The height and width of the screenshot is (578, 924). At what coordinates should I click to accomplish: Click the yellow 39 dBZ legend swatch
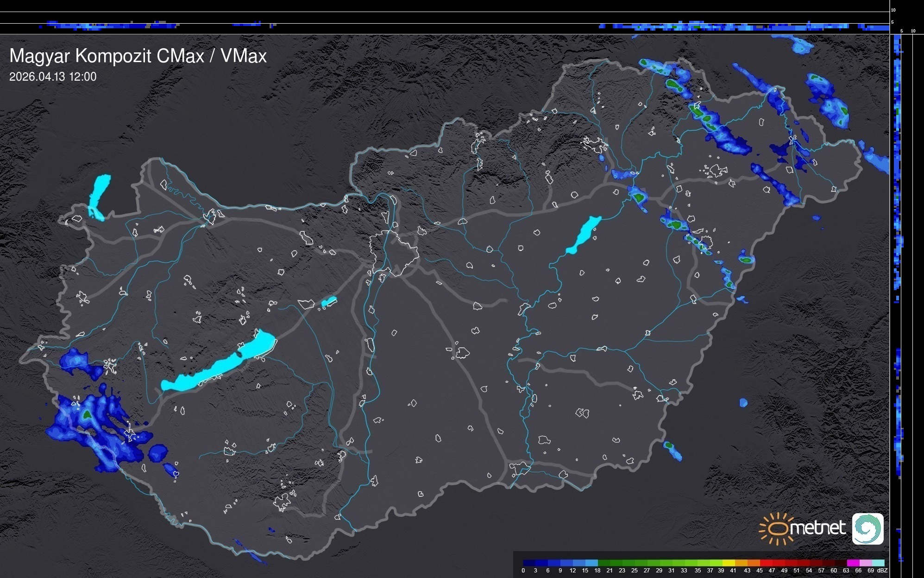pyautogui.click(x=728, y=563)
